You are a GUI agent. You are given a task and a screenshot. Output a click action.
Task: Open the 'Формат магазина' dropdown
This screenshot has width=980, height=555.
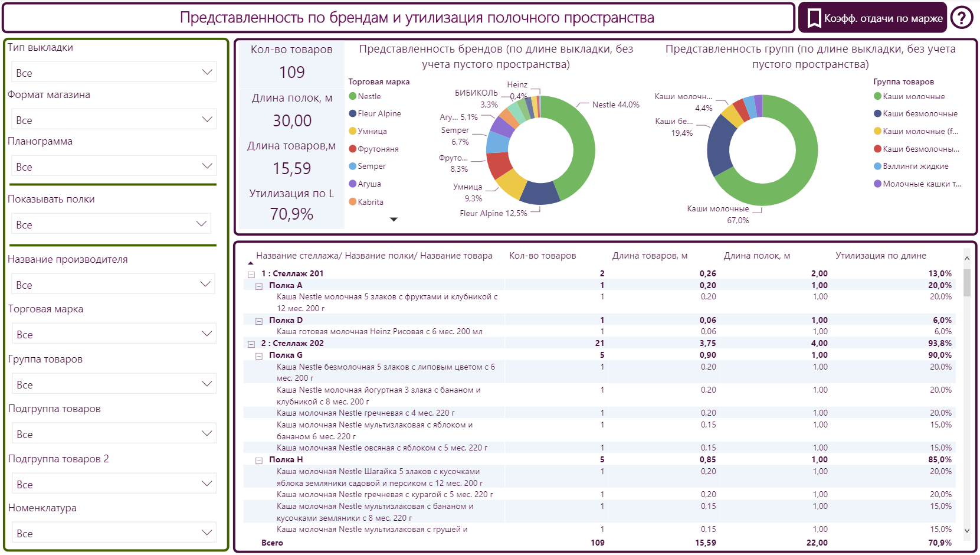click(114, 119)
